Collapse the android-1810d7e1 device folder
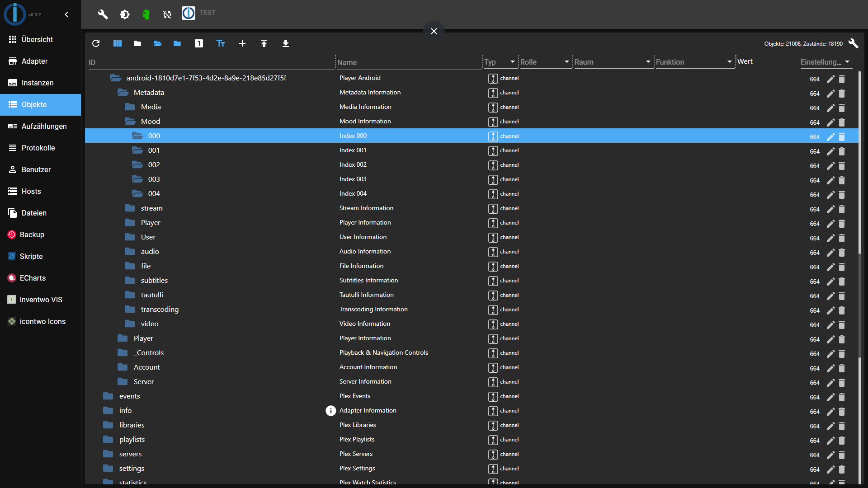 click(x=116, y=78)
